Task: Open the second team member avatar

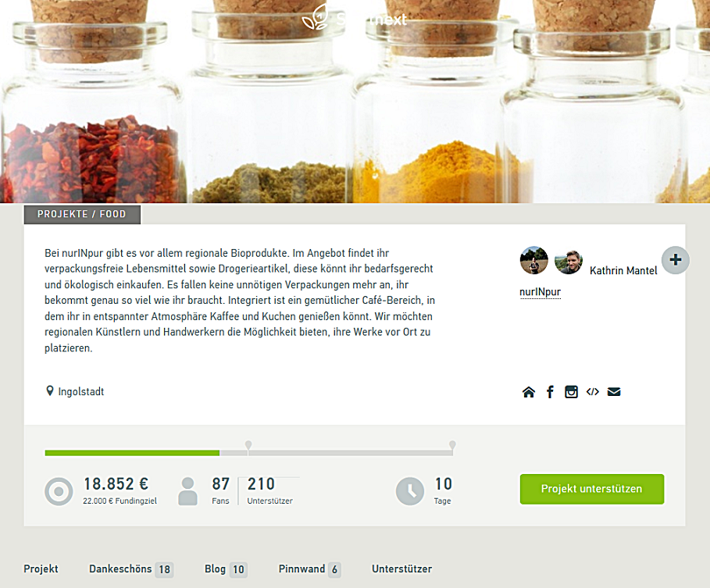Action: tap(569, 262)
